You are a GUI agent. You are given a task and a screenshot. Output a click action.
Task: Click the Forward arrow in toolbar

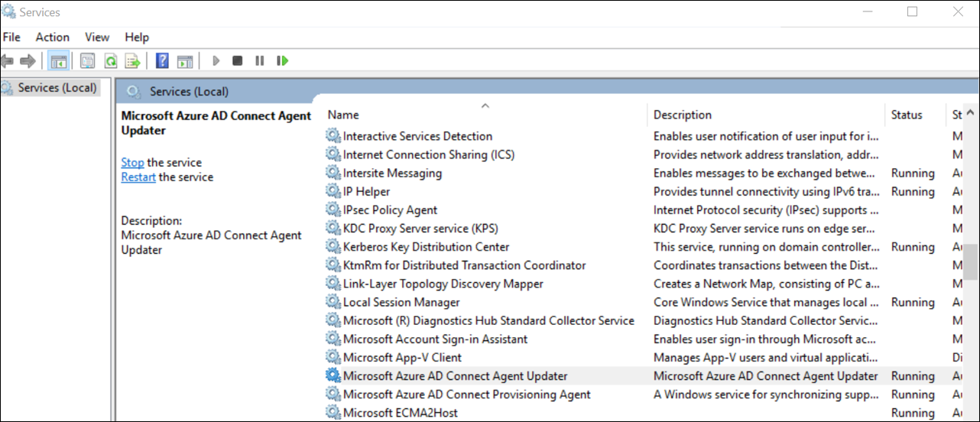28,60
